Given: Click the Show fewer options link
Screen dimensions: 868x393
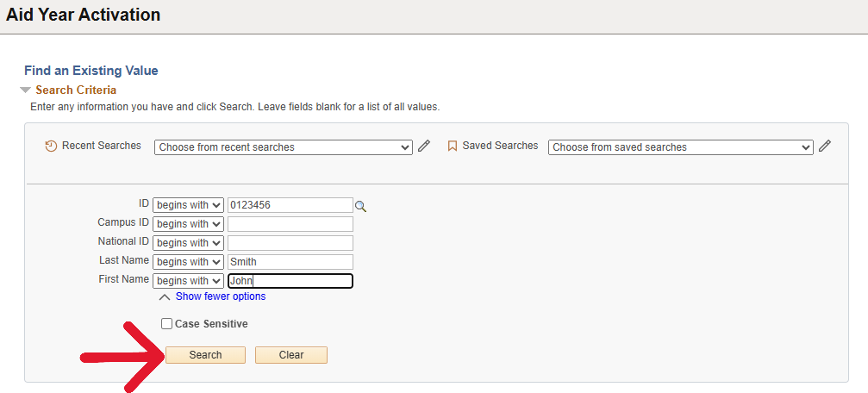Looking at the screenshot, I should click(x=221, y=296).
